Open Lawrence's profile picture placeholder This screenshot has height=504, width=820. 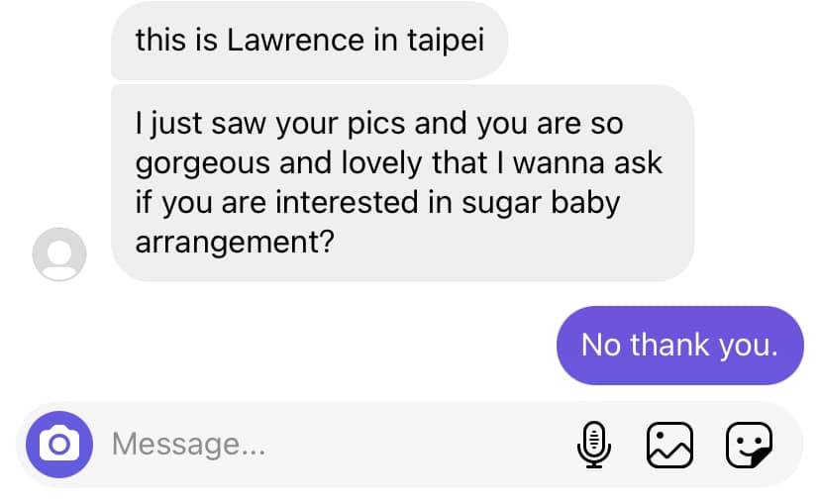tap(59, 253)
